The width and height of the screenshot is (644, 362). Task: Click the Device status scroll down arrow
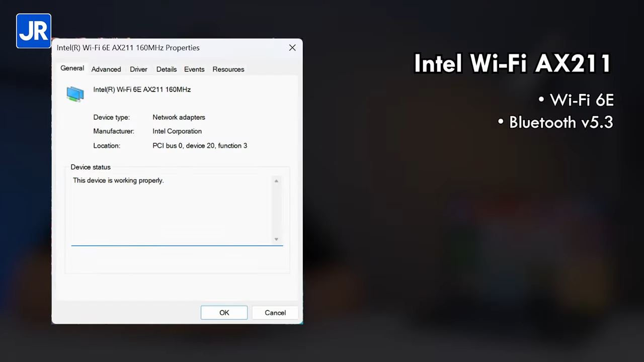276,239
